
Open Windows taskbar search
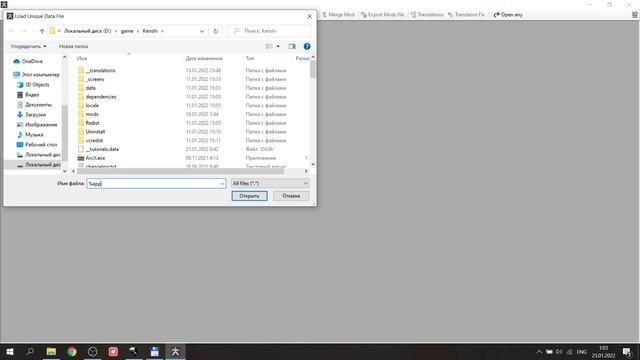pyautogui.click(x=30, y=351)
